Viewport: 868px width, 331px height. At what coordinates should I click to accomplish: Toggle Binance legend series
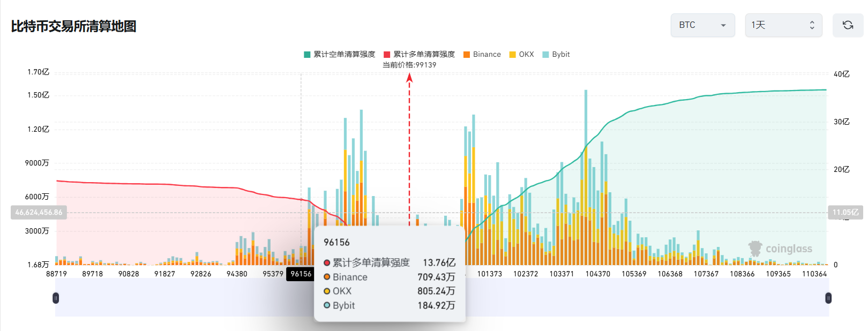[482, 54]
